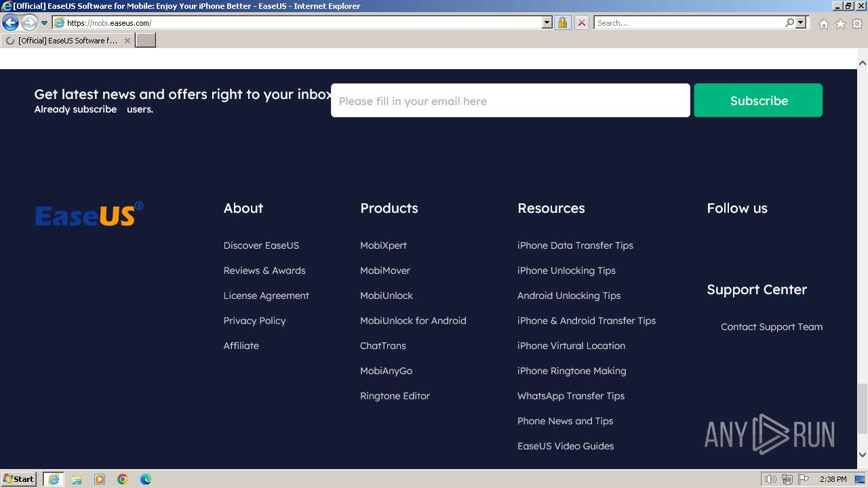
Task: Focus the IE Search box
Action: [688, 23]
